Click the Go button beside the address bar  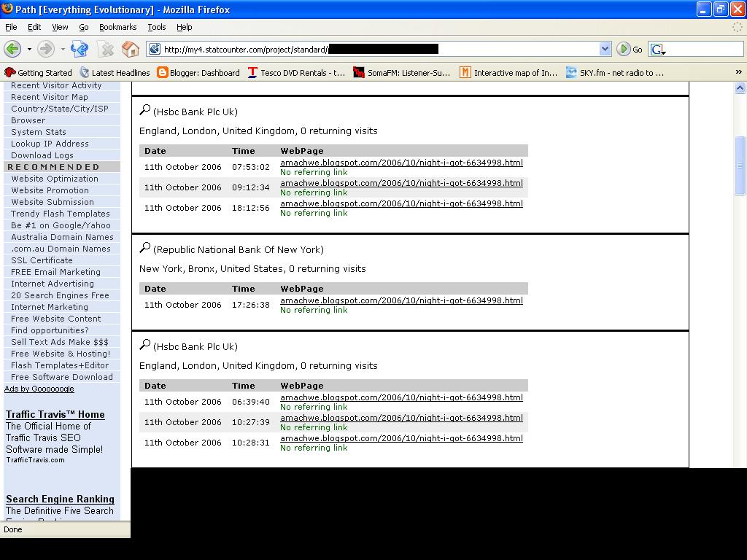point(630,49)
